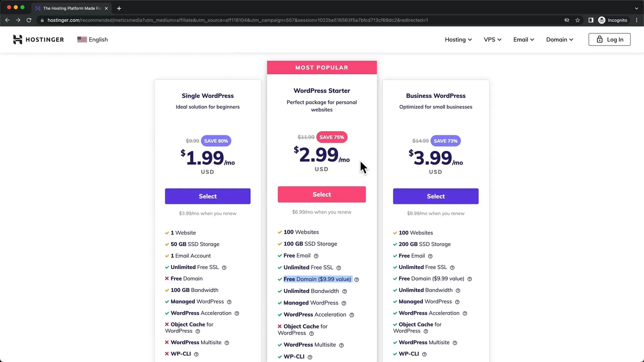Click highlighted Free Domain ($9.99 value) text
The width and height of the screenshot is (644, 362).
pyautogui.click(x=318, y=279)
